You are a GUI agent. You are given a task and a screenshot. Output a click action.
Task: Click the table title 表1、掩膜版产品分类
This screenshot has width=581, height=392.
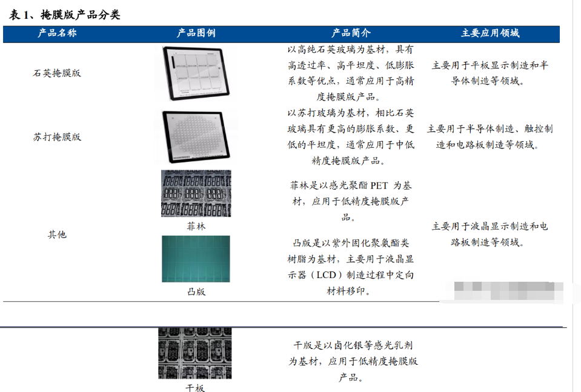[x=65, y=15]
